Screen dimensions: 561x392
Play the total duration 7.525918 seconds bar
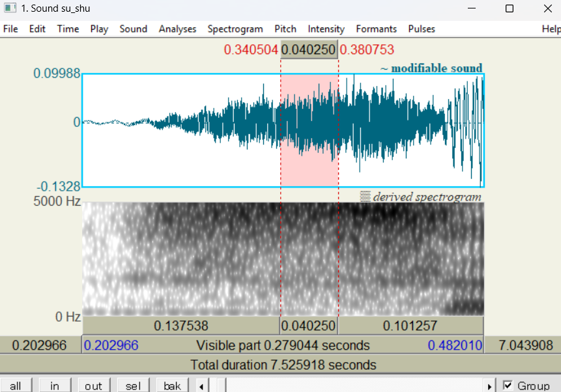tap(280, 365)
